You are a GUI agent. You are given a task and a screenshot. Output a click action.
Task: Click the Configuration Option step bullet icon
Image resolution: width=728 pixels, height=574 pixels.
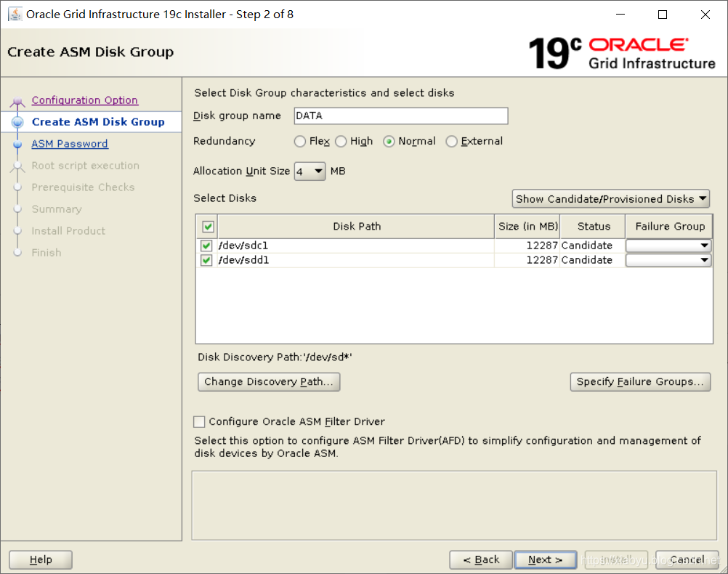coord(17,101)
